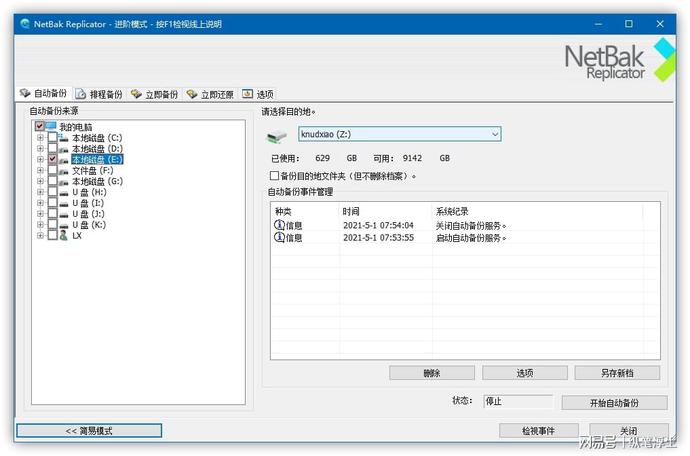Click the 选项 button below event log
This screenshot has width=690, height=456.
click(525, 373)
